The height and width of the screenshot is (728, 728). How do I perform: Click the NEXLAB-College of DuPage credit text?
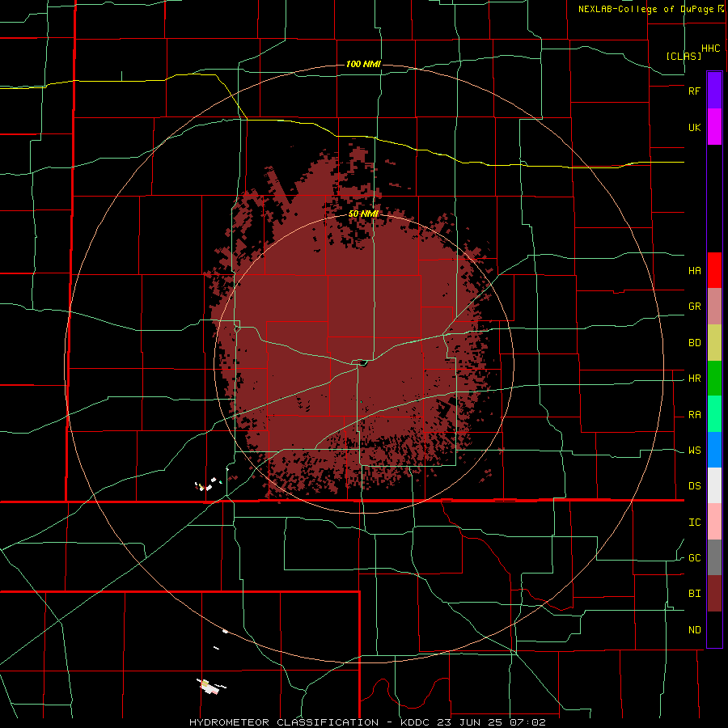pyautogui.click(x=650, y=9)
